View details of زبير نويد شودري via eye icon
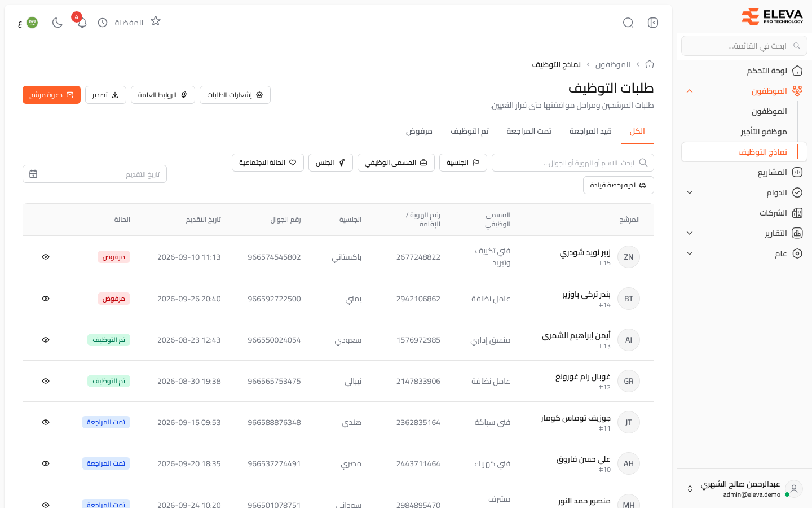This screenshot has height=508, width=812. coord(46,257)
